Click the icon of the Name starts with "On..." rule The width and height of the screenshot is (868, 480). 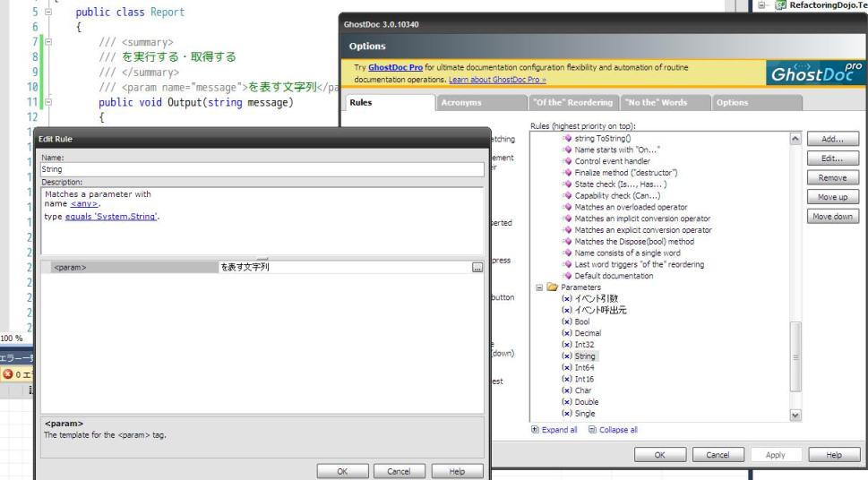[567, 150]
